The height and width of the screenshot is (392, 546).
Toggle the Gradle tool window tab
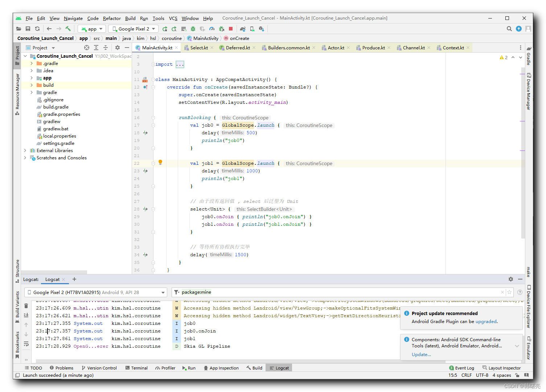pyautogui.click(x=529, y=56)
